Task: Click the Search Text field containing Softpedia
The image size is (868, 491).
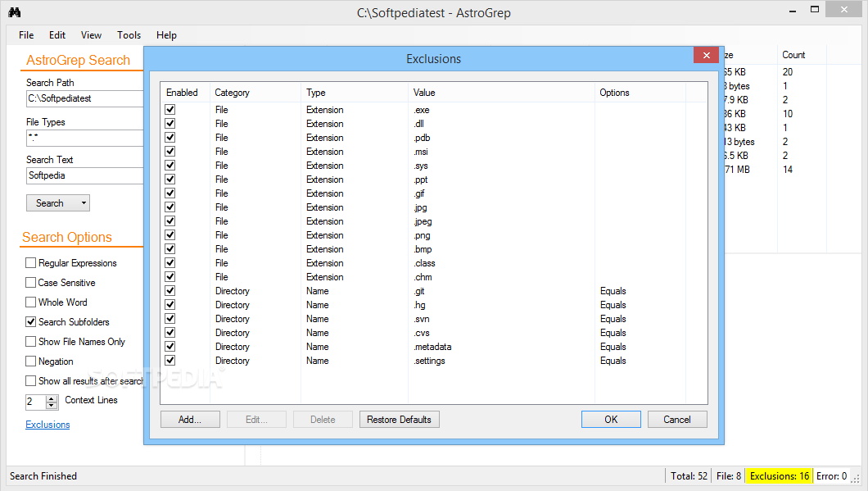Action: pyautogui.click(x=84, y=175)
